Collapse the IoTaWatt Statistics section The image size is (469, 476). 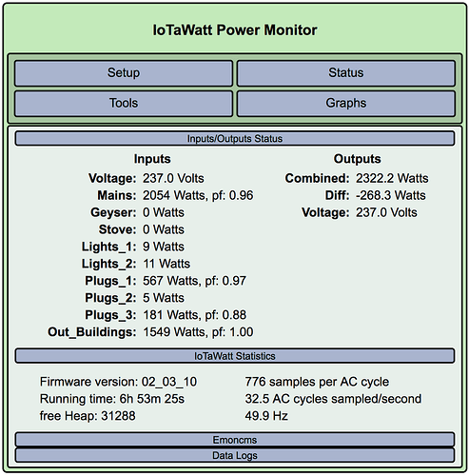coord(235,356)
